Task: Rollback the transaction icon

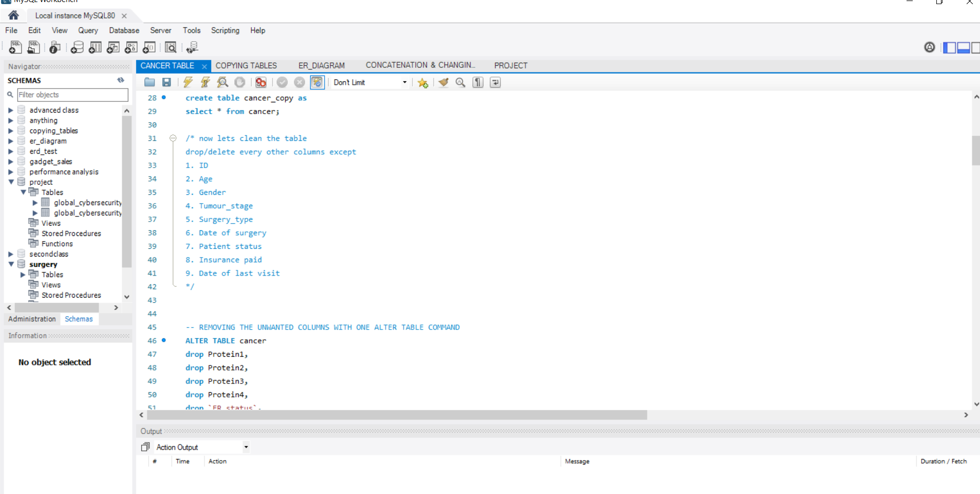Action: pos(299,82)
